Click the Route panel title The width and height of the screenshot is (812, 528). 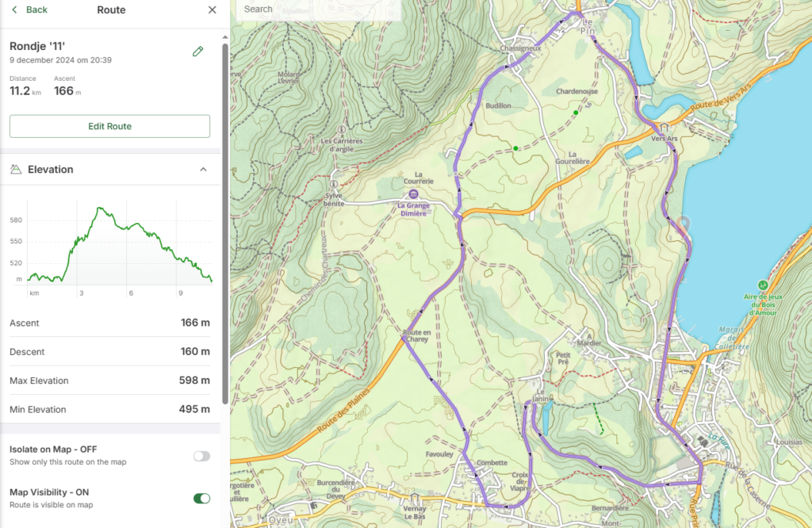[111, 10]
